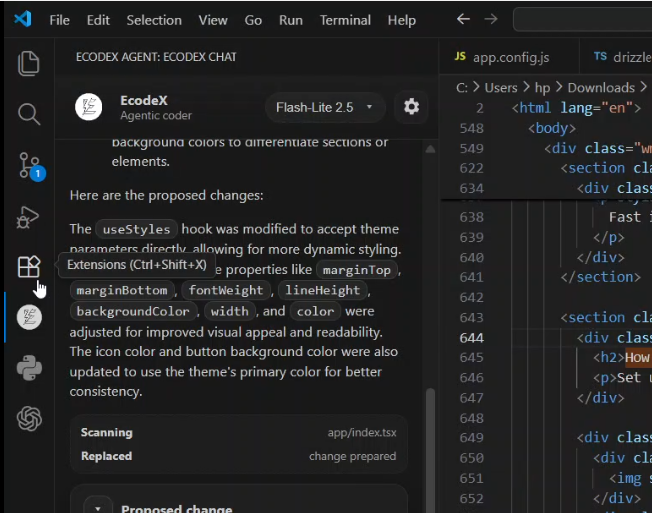Select the EcodeX agent activity bar icon
Screen dimensions: 652x513
click(29, 317)
